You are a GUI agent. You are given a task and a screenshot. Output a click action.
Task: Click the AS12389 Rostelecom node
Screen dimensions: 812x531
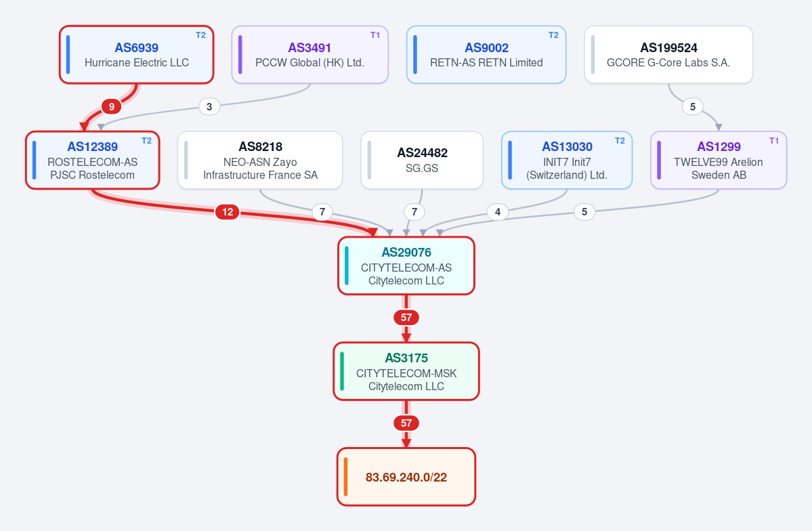[93, 160]
